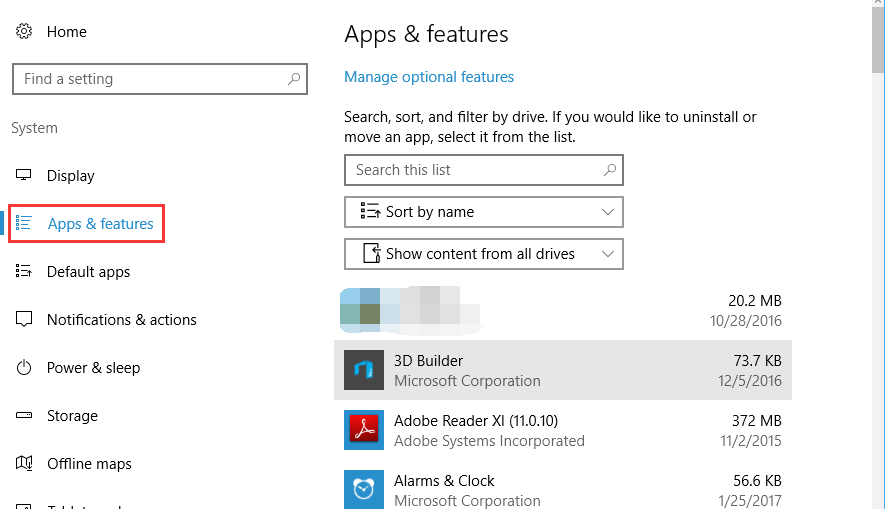Click the drive icon beside Show content
Screen dimensions: 885x509
pyautogui.click(x=371, y=253)
